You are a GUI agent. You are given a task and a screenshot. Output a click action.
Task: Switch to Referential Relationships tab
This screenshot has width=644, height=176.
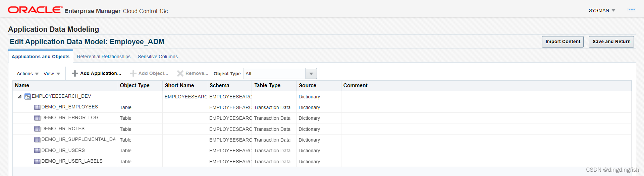click(x=104, y=57)
